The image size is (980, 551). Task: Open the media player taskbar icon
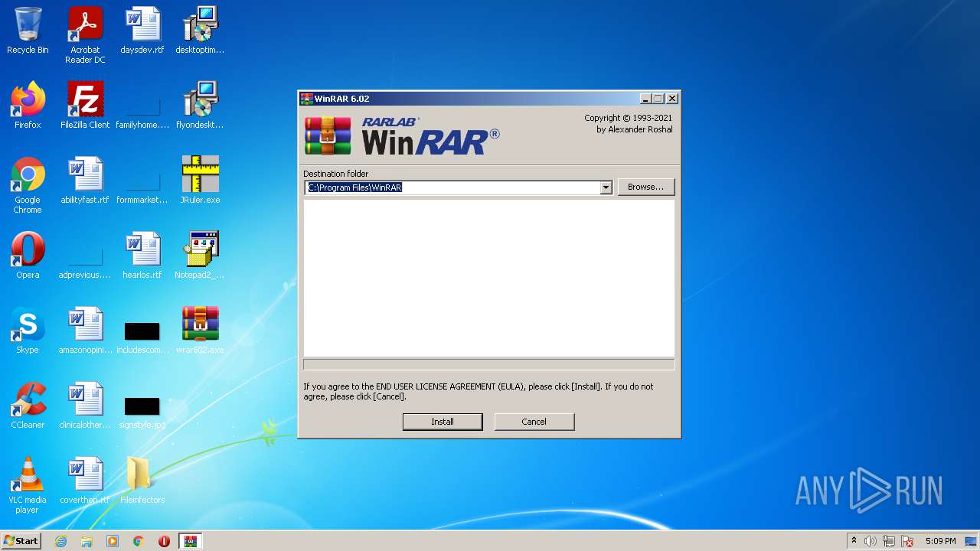tap(113, 541)
